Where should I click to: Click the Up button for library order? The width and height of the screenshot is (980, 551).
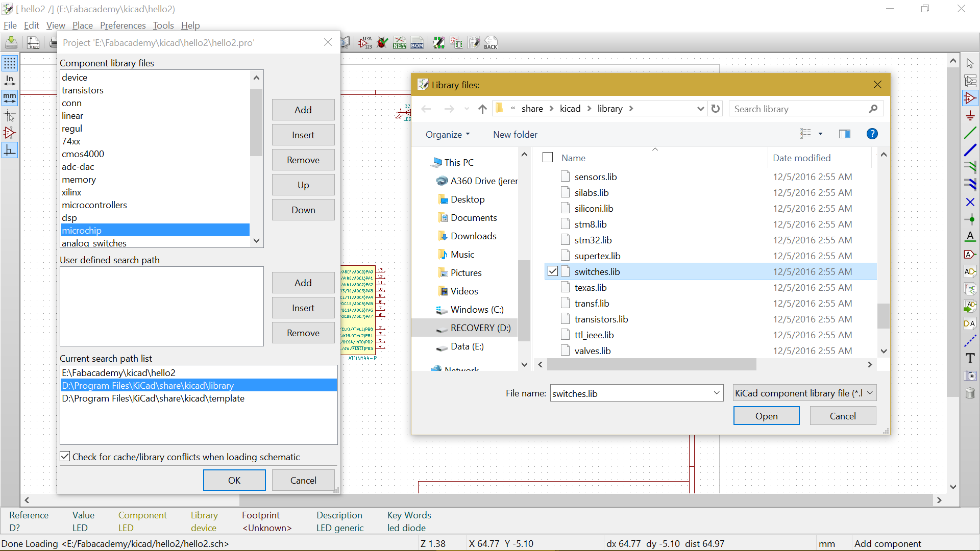click(303, 185)
